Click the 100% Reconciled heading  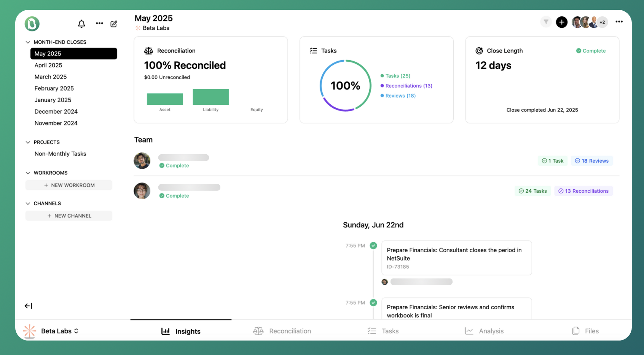185,66
